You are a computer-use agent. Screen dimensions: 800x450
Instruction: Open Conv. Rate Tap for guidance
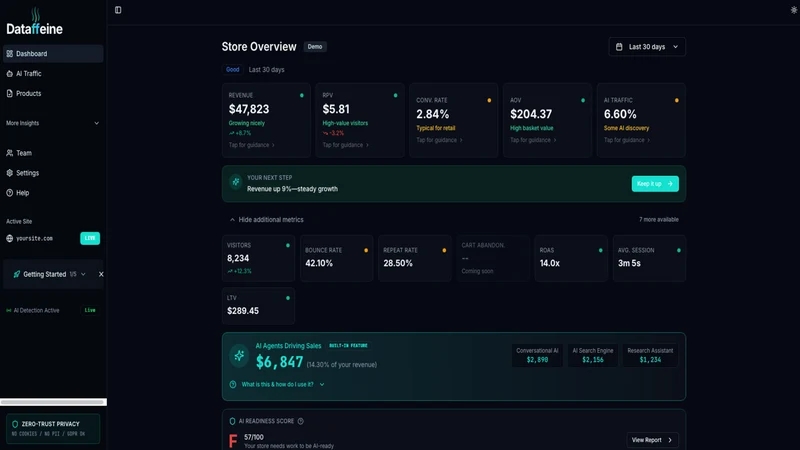click(439, 140)
